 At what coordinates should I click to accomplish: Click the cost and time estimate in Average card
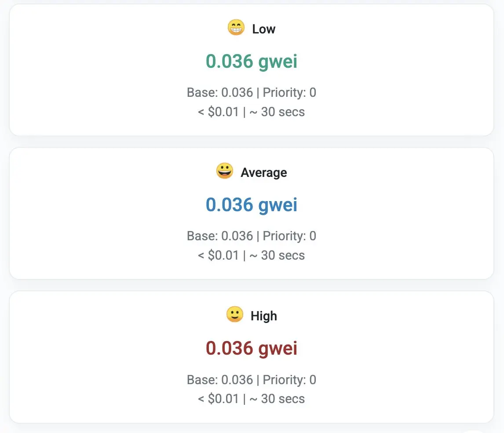pos(252,255)
